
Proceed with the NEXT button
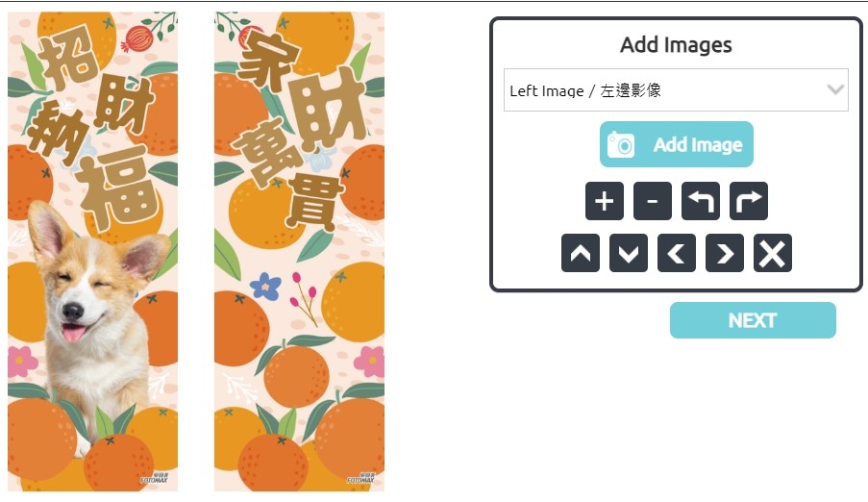click(753, 320)
